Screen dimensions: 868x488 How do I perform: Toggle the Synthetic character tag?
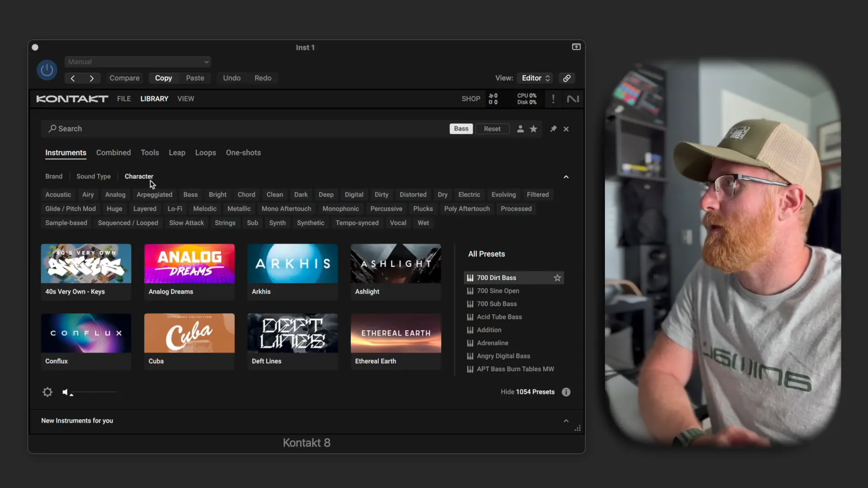click(x=311, y=223)
